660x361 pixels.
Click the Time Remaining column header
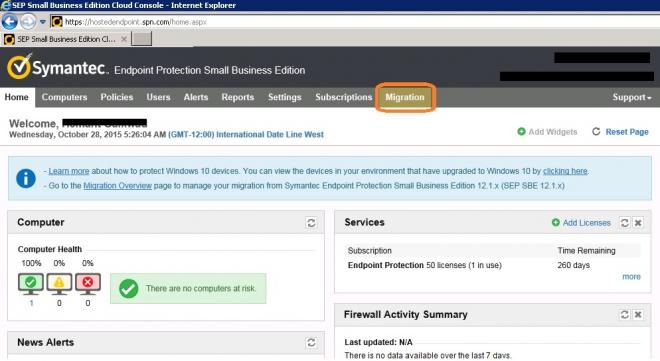586,251
